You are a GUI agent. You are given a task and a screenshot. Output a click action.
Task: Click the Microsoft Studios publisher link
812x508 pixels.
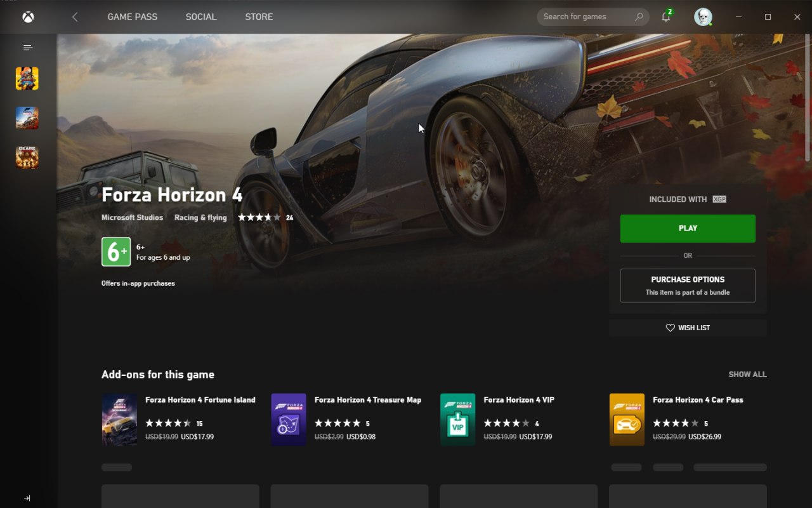132,218
